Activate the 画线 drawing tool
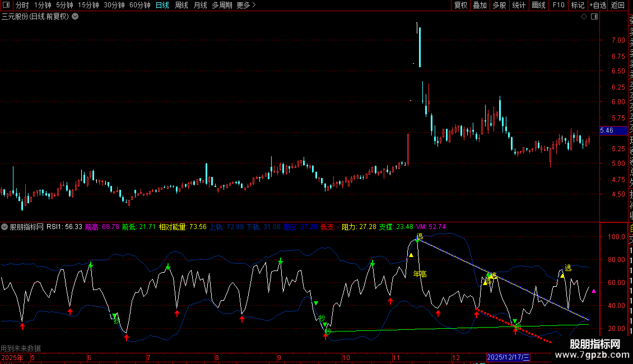This screenshot has width=633, height=364. click(538, 5)
